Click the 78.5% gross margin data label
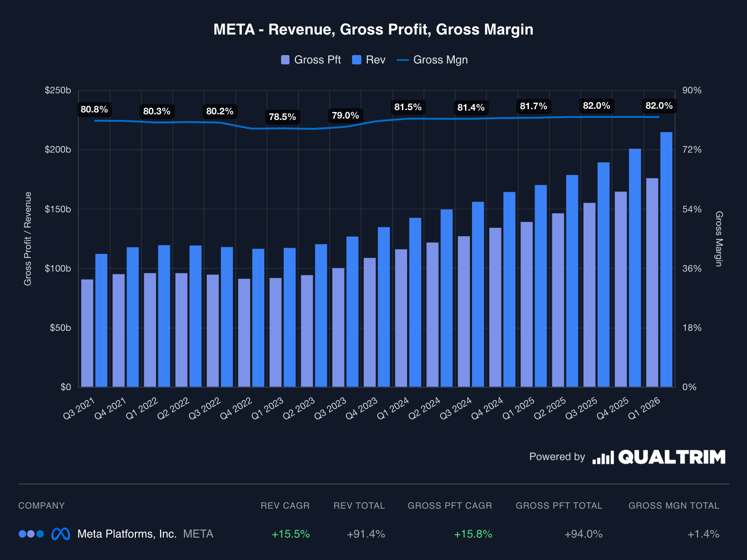This screenshot has width=747, height=560. pyautogui.click(x=282, y=117)
